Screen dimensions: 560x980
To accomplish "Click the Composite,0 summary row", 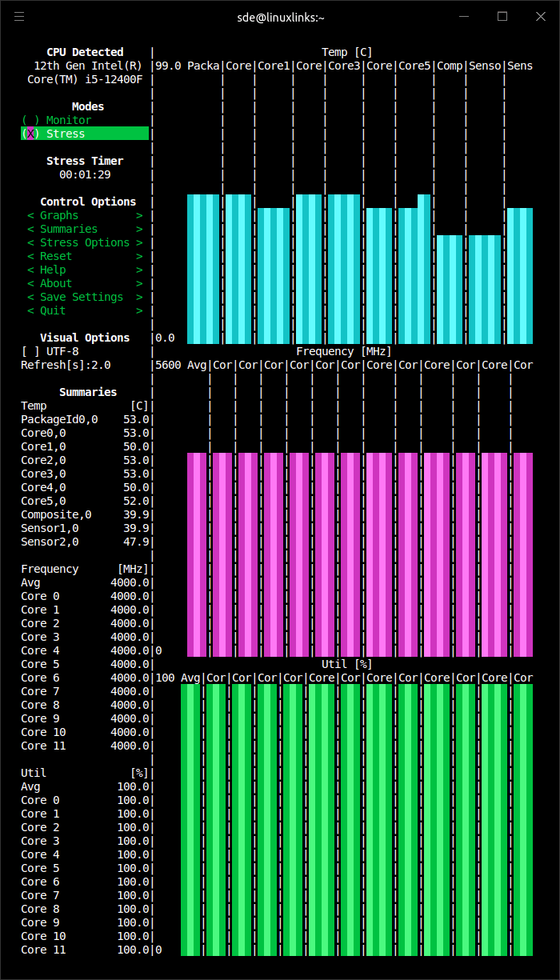I will coord(85,514).
